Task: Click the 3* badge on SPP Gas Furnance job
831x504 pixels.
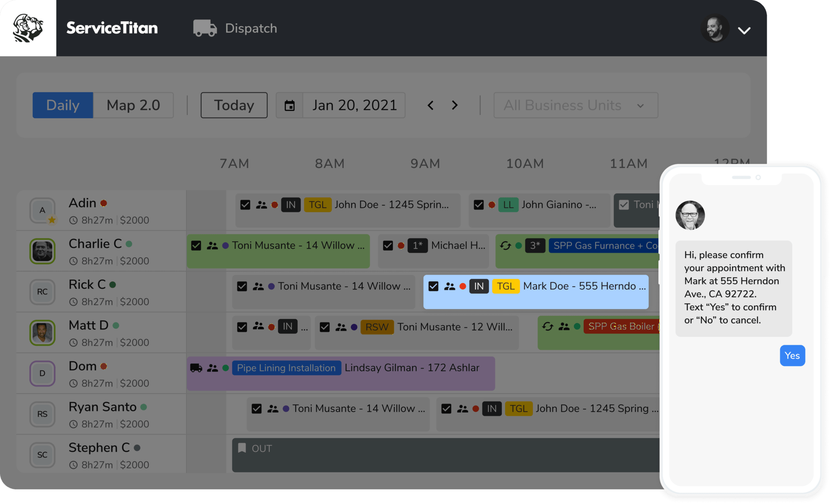Action: point(535,246)
